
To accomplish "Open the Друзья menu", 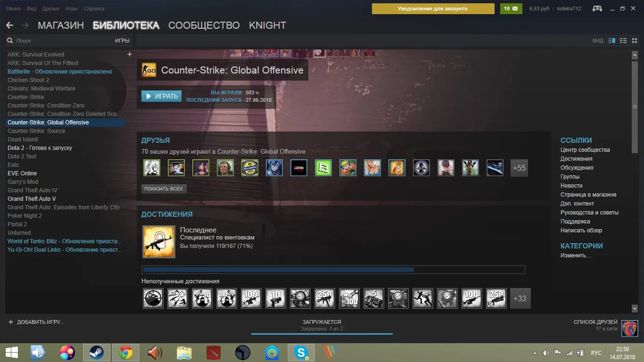I will coord(51,8).
